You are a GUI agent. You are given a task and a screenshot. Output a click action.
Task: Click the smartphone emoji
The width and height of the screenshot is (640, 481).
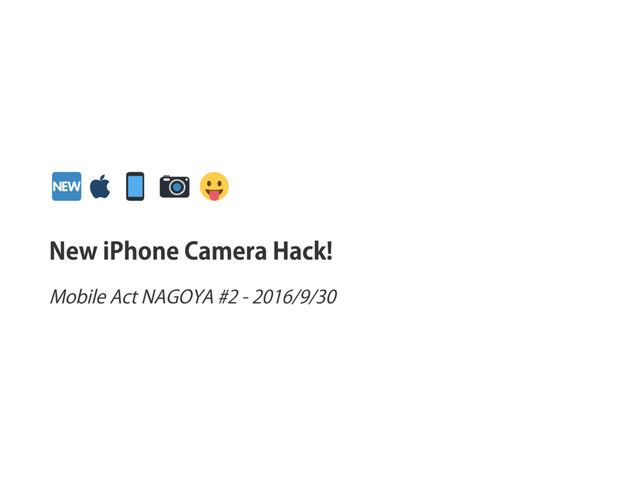[x=135, y=186]
